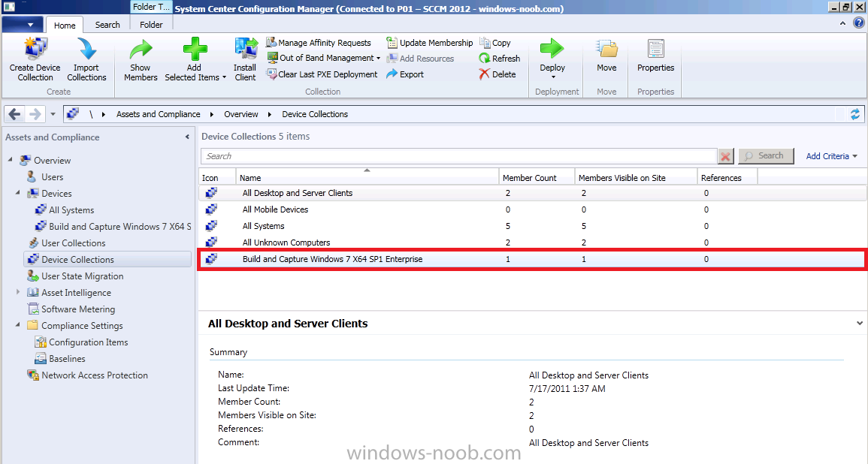Click Add Selected Items green plus
Image resolution: width=868 pixels, height=464 pixels.
pyautogui.click(x=195, y=49)
